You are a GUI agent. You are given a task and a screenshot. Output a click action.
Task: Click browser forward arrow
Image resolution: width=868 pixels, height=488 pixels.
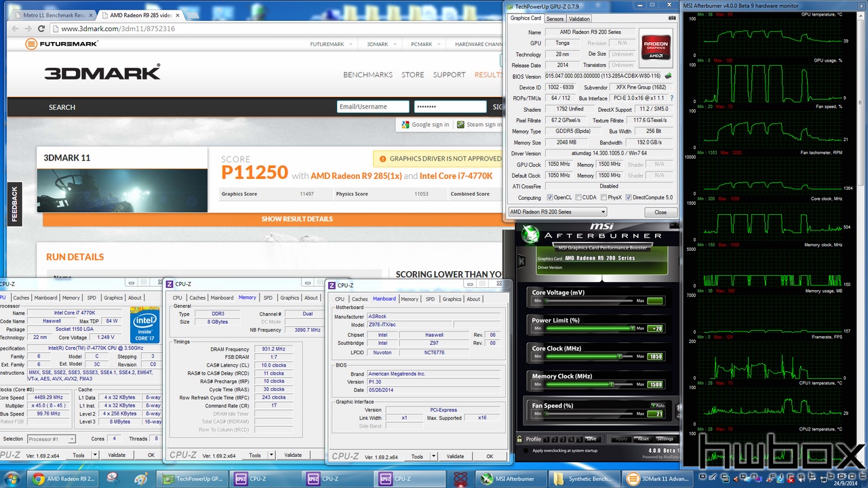[x=28, y=28]
